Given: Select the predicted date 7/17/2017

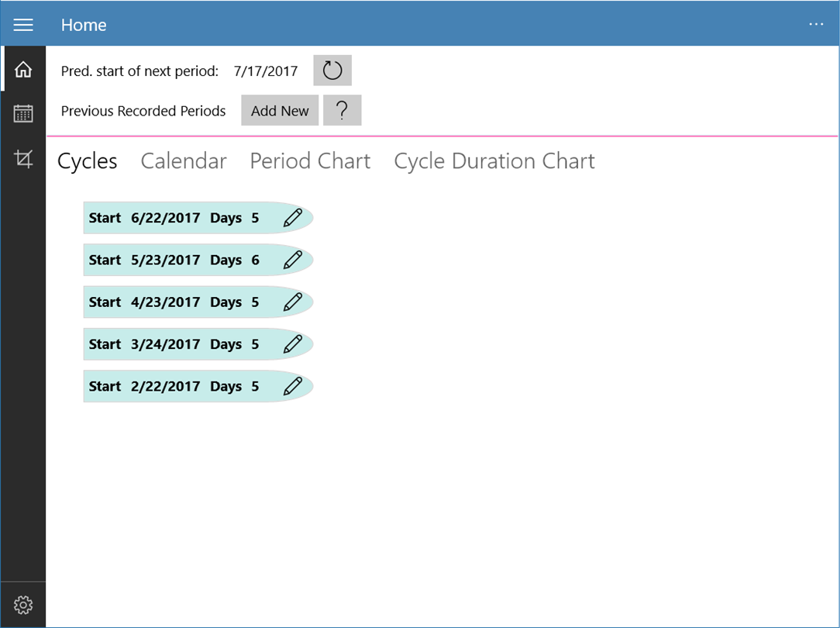Looking at the screenshot, I should tap(266, 71).
